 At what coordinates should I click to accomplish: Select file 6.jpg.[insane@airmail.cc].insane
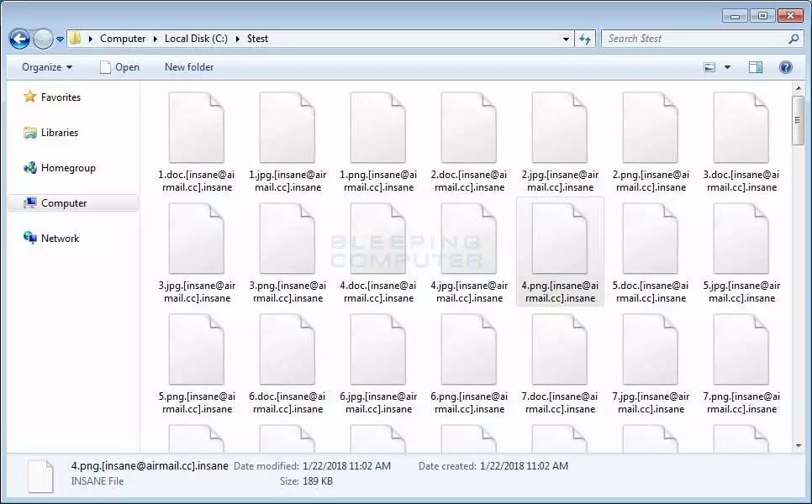tap(378, 363)
